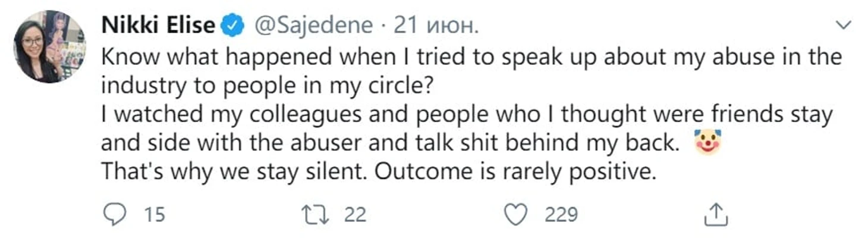The image size is (868, 238).
Task: Open the Nikki Elise display name link
Action: coord(158,26)
